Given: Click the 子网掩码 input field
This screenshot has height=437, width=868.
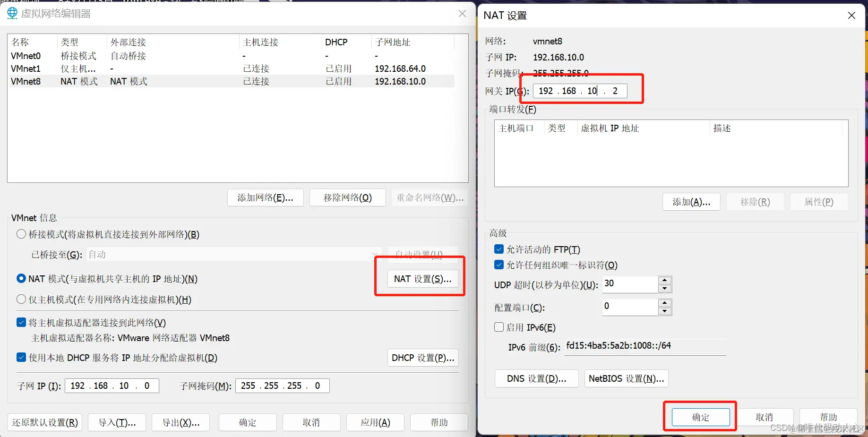Looking at the screenshot, I should [x=283, y=386].
